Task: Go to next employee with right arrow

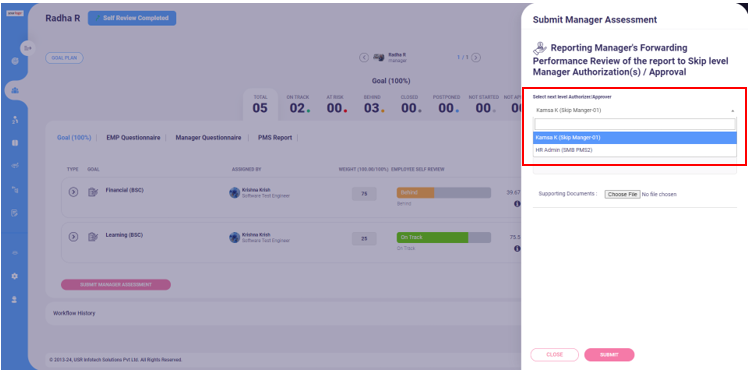Action: click(x=476, y=58)
